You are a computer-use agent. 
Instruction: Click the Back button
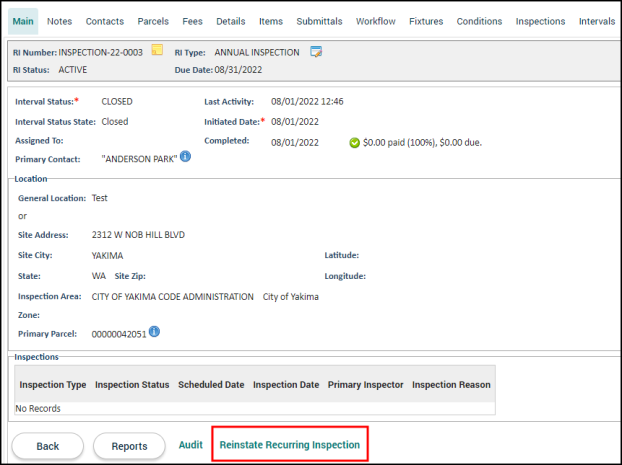[48, 446]
